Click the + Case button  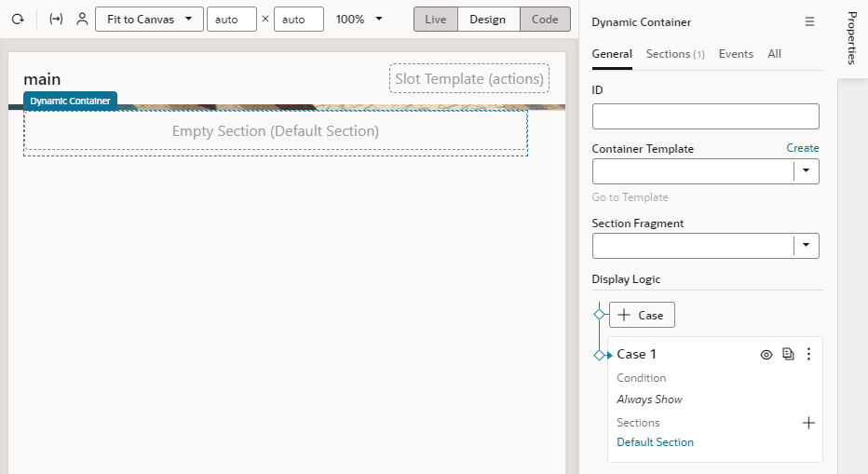(642, 315)
